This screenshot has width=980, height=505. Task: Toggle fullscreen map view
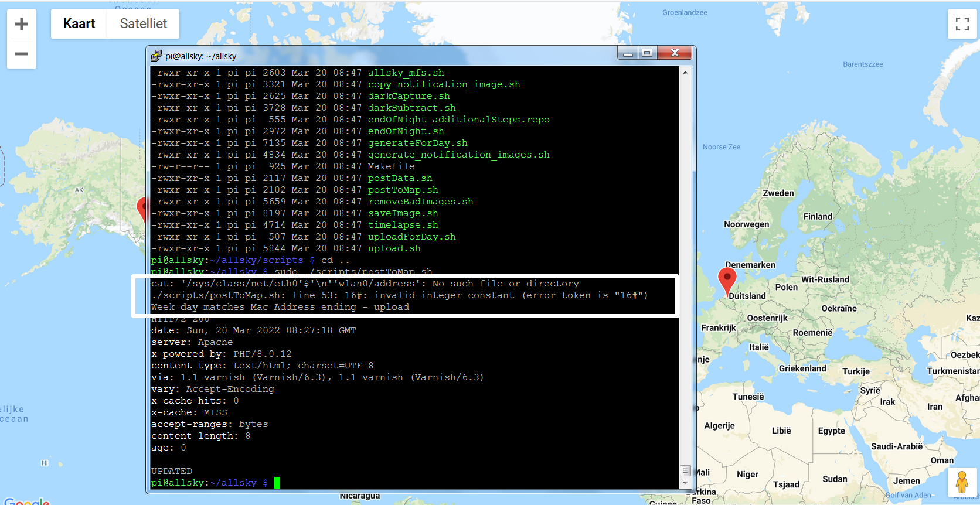[962, 24]
